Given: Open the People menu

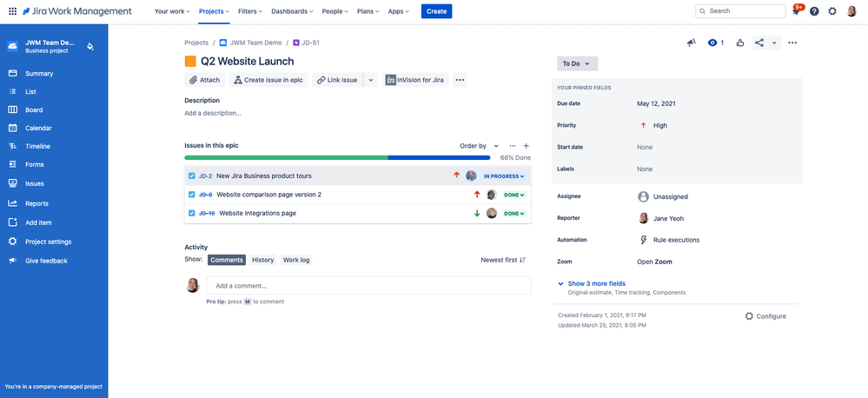Looking at the screenshot, I should coord(335,11).
